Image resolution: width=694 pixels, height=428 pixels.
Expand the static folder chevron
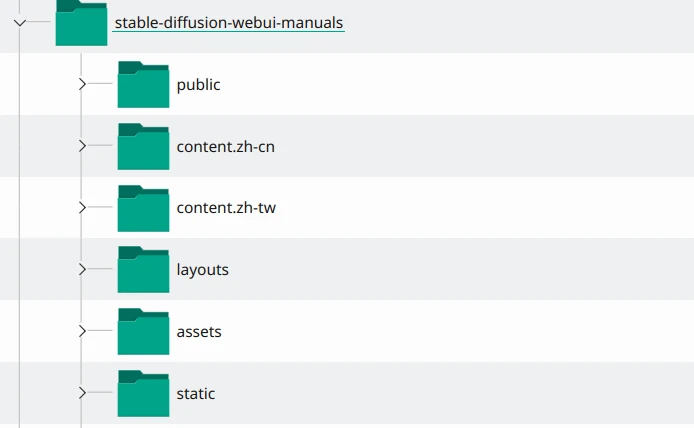82,393
